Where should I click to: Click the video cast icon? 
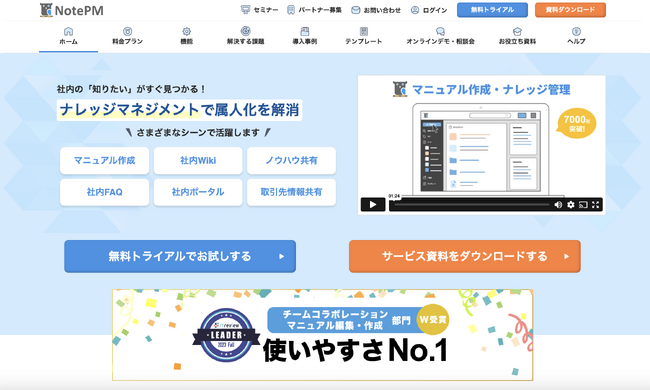coord(583,204)
